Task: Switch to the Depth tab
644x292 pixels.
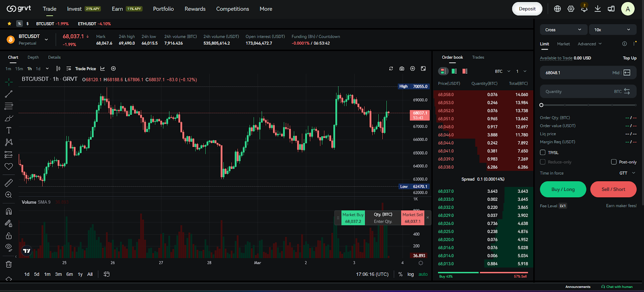Action: click(x=33, y=57)
